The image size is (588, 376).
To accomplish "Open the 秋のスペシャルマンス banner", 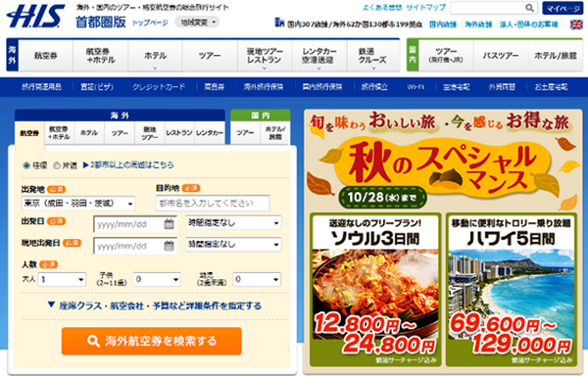I will 443,161.
